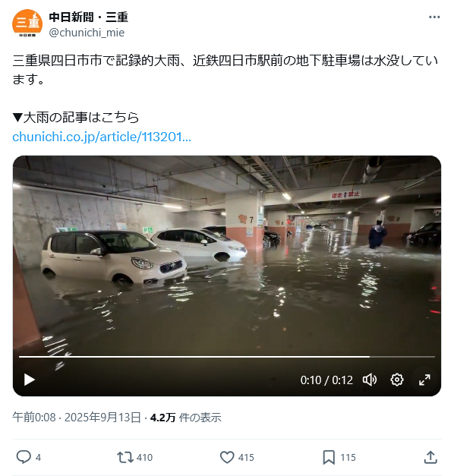Open the three-dot more options menu
Screen dimensions: 454x476
pyautogui.click(x=434, y=17)
